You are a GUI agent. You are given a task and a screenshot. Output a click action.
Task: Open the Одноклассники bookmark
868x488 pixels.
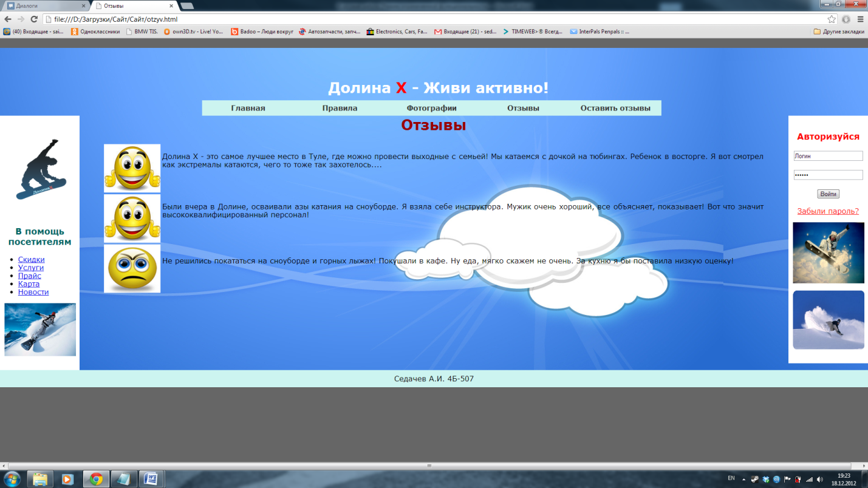pos(95,32)
